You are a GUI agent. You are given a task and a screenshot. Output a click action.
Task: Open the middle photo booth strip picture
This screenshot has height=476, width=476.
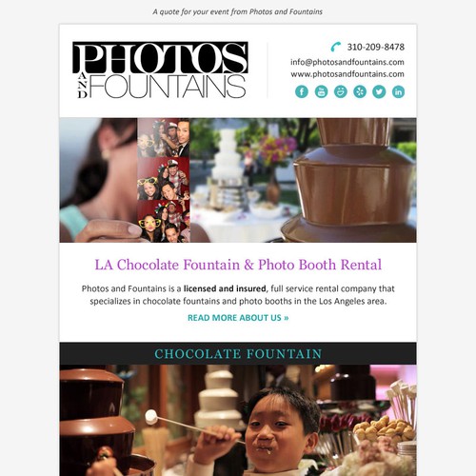(164, 179)
